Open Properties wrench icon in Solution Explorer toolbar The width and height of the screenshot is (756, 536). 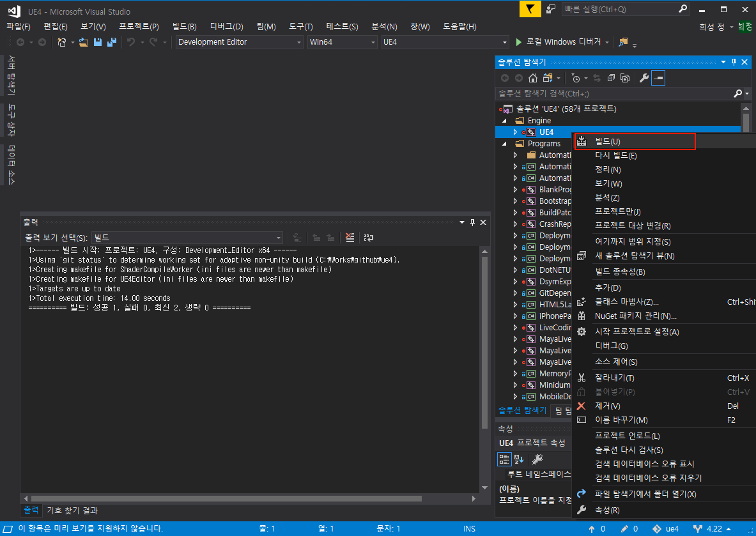(x=644, y=78)
